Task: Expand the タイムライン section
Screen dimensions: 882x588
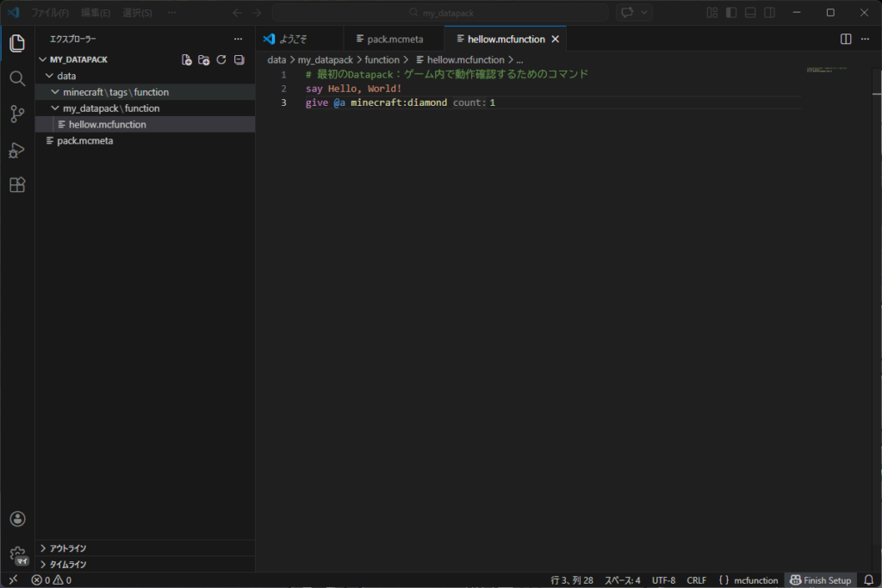Action: (67, 565)
